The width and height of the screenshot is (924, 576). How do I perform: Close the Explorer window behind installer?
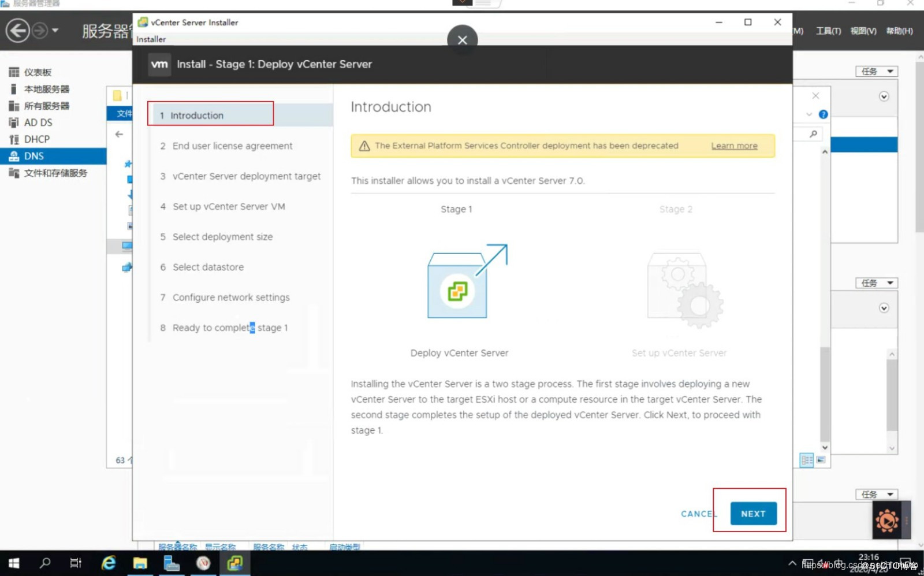point(815,96)
